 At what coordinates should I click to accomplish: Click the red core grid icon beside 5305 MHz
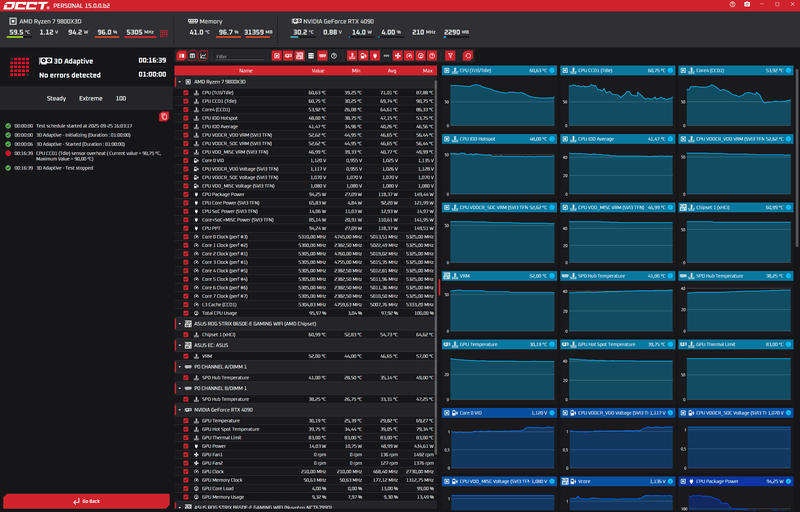164,33
